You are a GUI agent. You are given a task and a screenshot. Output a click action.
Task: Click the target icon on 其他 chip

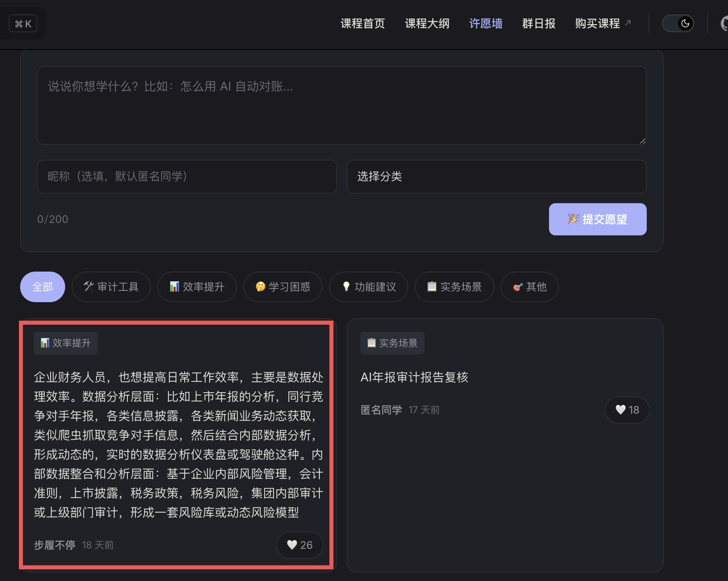[518, 287]
